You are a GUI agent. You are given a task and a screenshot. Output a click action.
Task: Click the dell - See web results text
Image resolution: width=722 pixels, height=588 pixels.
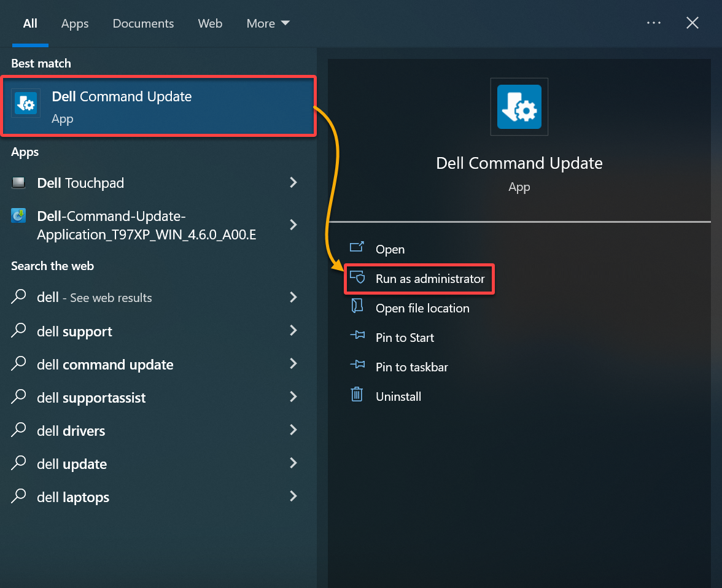click(94, 298)
